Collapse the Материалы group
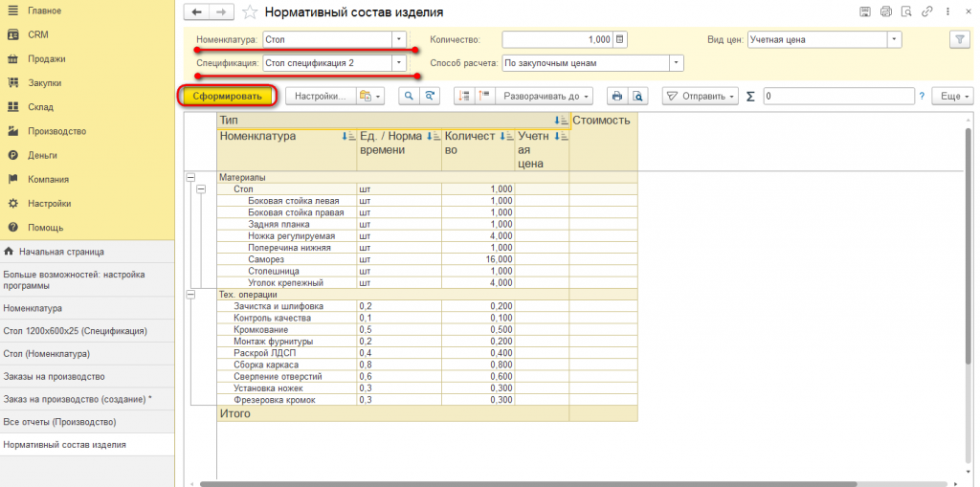This screenshot has height=487, width=980. (x=191, y=178)
